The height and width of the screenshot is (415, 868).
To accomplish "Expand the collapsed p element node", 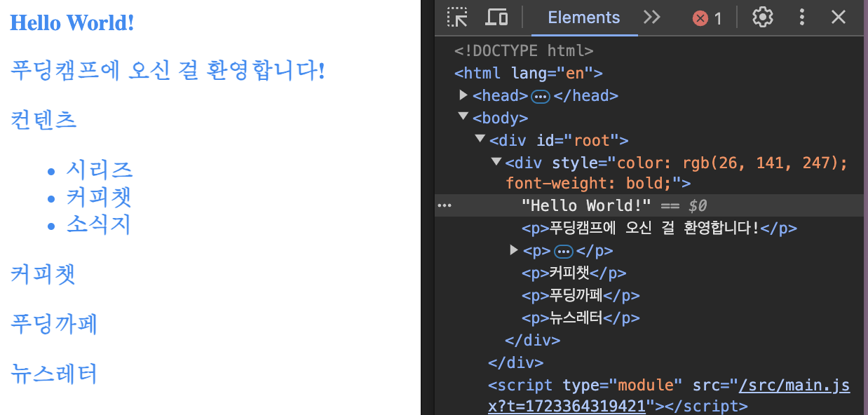I will (x=514, y=250).
